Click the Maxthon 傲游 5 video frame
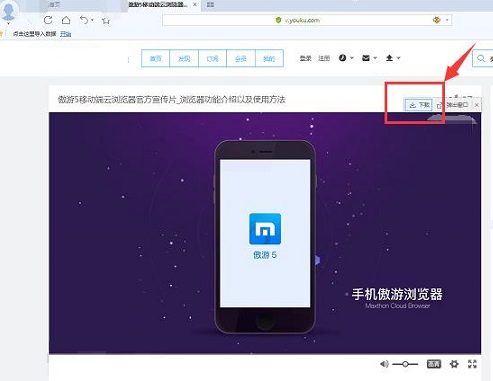493x381 pixels. pyautogui.click(x=265, y=233)
